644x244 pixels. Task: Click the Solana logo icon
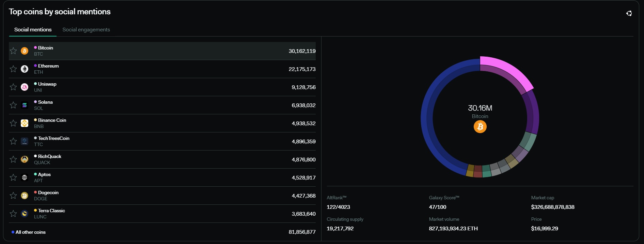click(25, 105)
